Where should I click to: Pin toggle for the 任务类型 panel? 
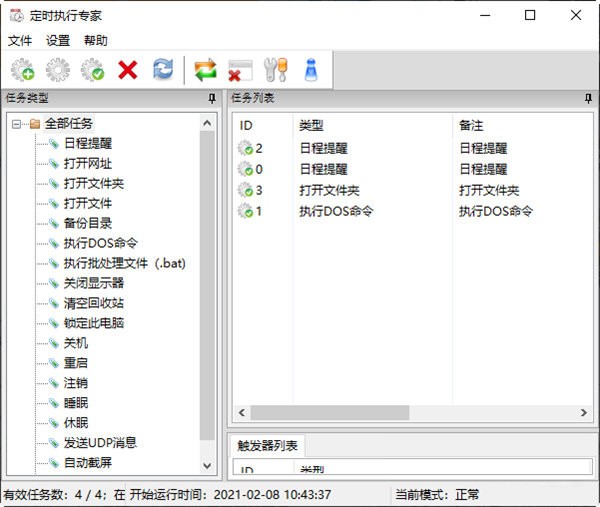pyautogui.click(x=211, y=98)
